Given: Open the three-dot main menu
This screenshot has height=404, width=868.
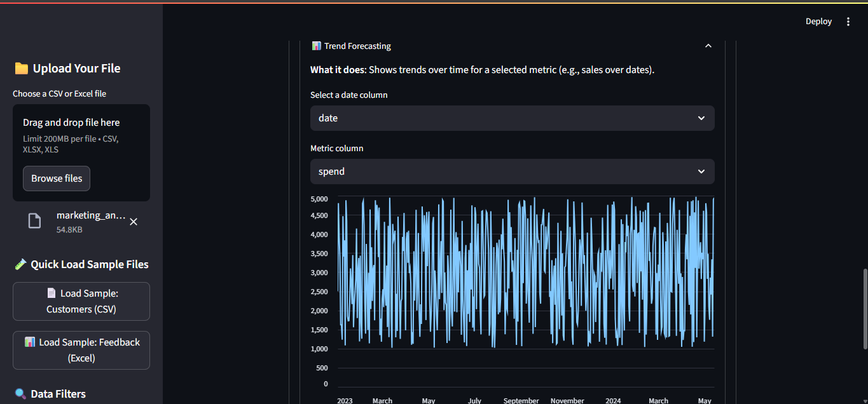Looking at the screenshot, I should coord(848,22).
